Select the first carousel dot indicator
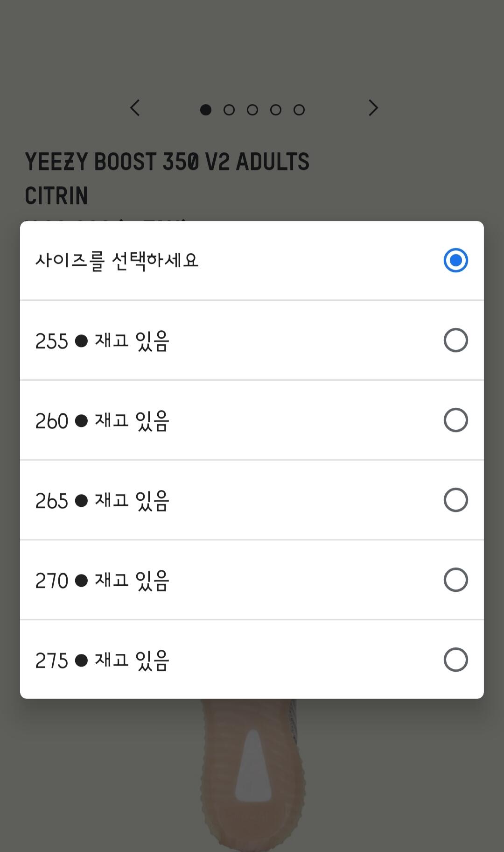This screenshot has width=504, height=852. (x=206, y=110)
